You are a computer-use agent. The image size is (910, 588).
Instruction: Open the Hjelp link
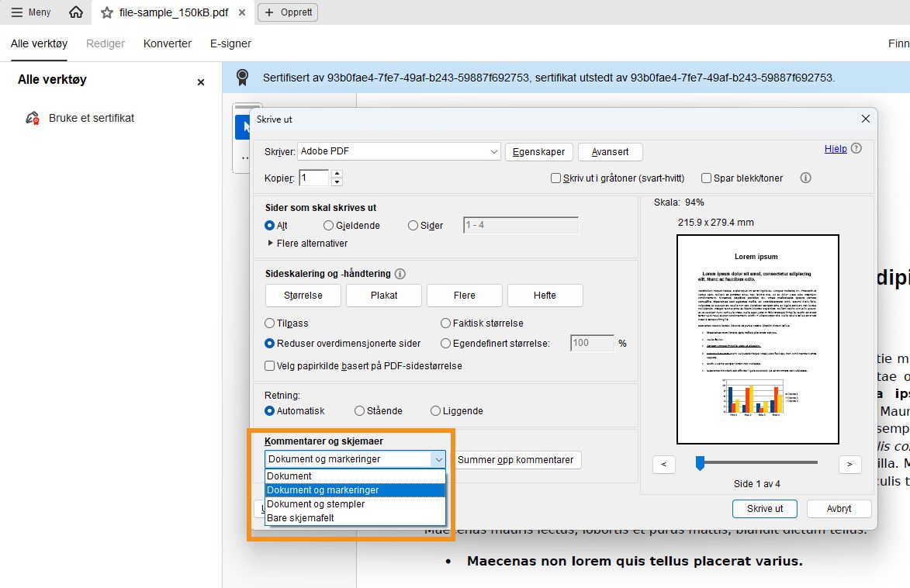835,149
